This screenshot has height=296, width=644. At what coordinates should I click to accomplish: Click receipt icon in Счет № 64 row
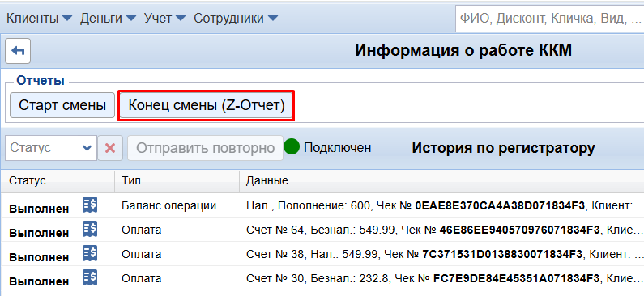(90, 229)
